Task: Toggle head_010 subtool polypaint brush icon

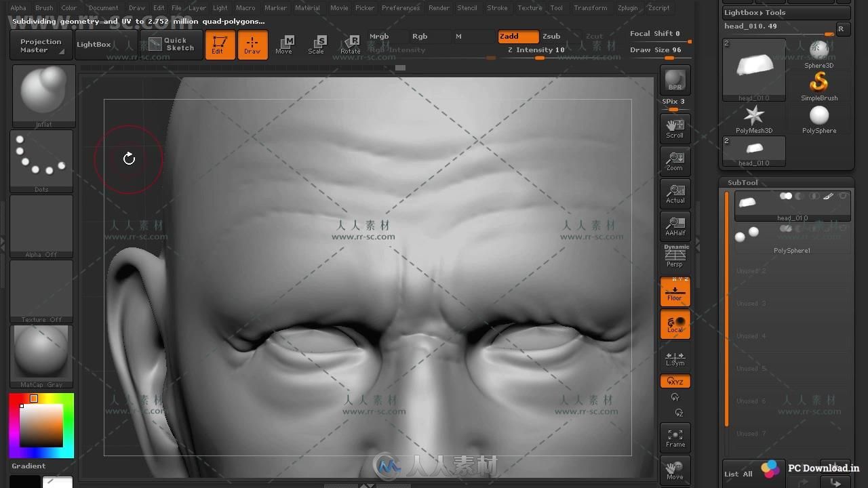Action: (828, 197)
